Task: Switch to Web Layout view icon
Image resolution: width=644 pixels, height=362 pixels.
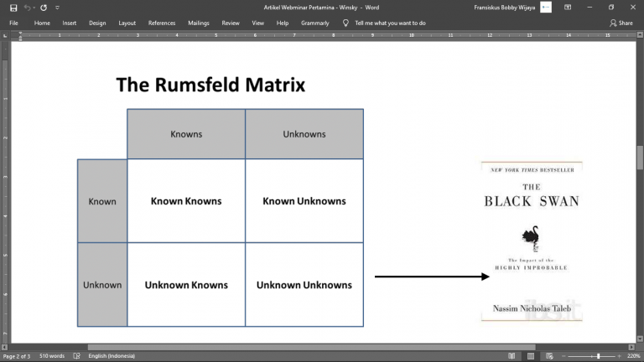Action: (x=548, y=356)
